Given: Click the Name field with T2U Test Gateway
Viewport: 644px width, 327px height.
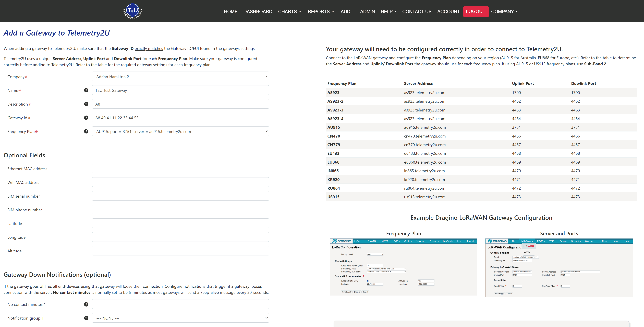Looking at the screenshot, I should click(x=180, y=90).
